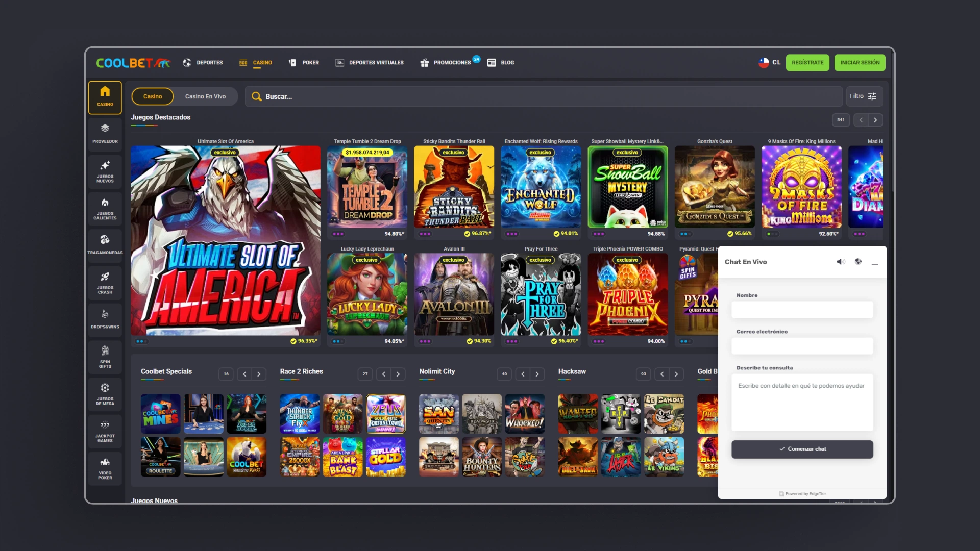Click the Nombre input field
Viewport: 980px width, 551px height.
(802, 310)
